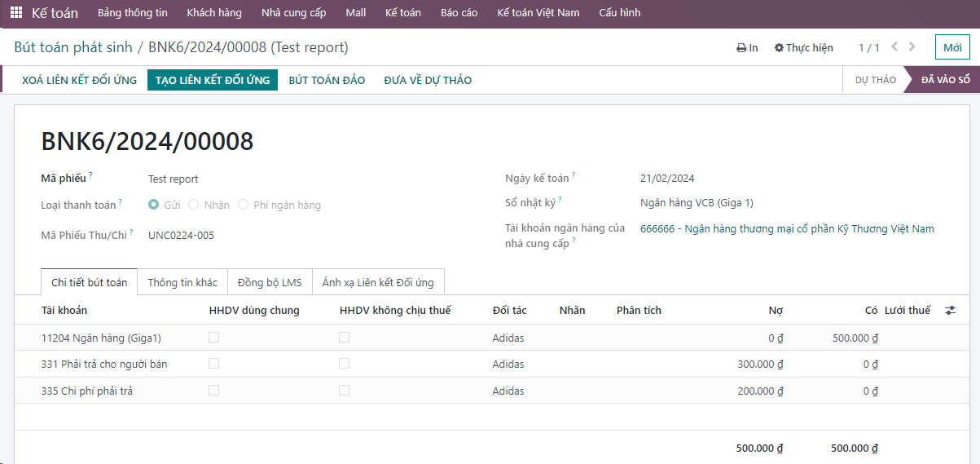Toggle HHDV không chịu thuế for 11204 row

(345, 337)
